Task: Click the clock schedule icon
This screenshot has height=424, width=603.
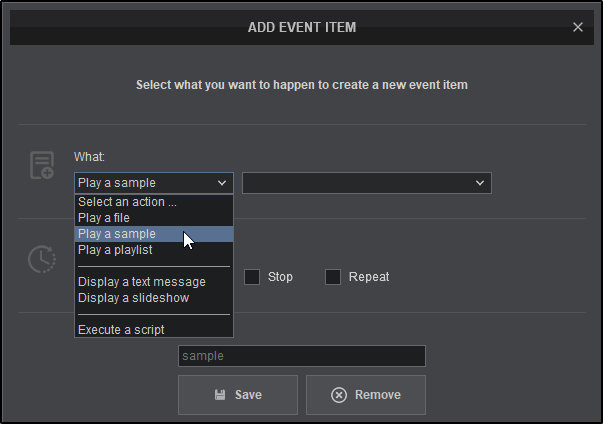Action: click(42, 259)
